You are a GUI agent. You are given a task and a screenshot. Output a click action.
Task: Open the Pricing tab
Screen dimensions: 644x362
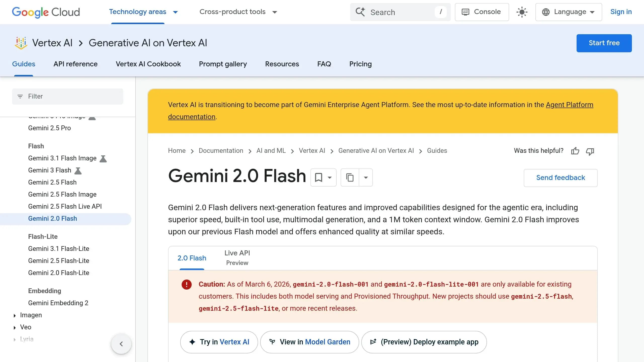click(x=360, y=64)
